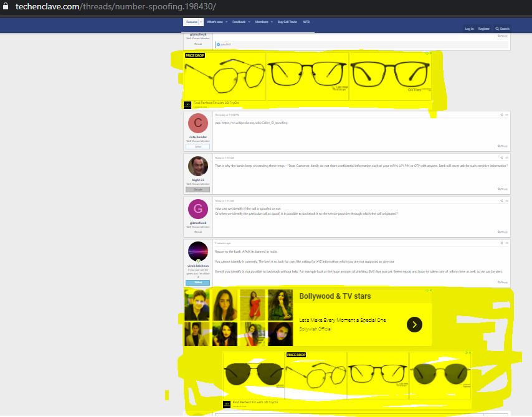532x417 pixels.
Task: Click the Bollywood ad round arrow button
Action: click(x=414, y=324)
